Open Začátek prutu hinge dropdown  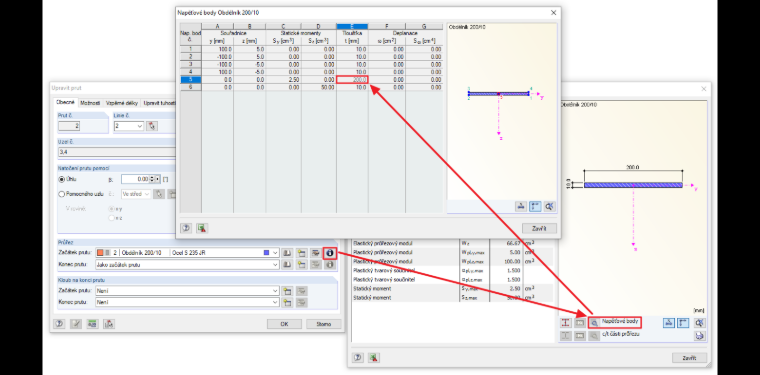point(275,291)
